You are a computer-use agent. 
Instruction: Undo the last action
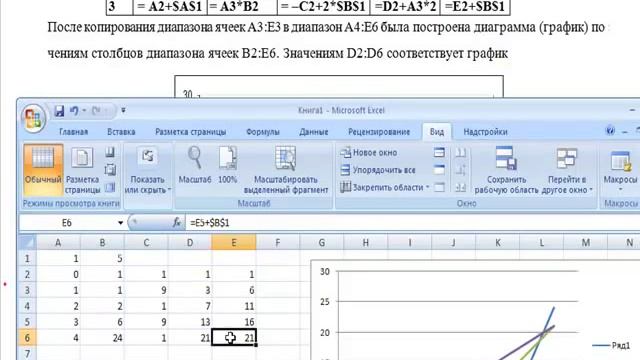click(x=74, y=111)
